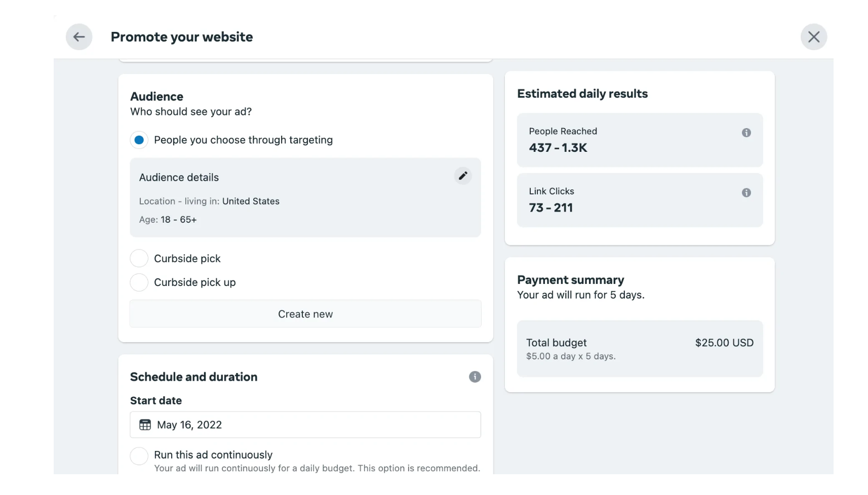
Task: Click the Link Clicks estimate card
Action: tap(639, 200)
